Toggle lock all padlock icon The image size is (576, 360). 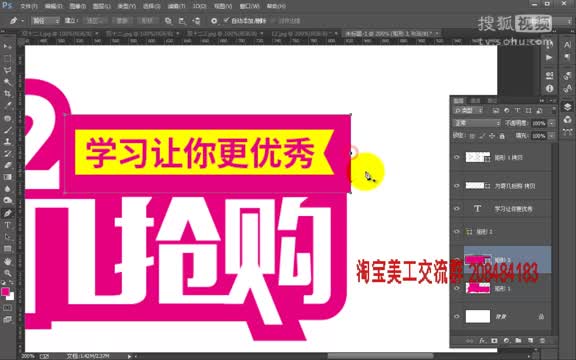[x=502, y=136]
